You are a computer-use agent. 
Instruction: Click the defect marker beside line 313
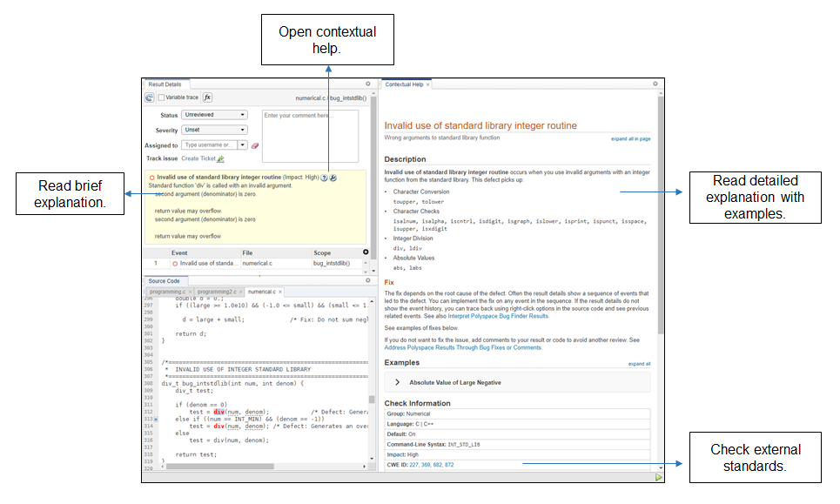point(156,418)
